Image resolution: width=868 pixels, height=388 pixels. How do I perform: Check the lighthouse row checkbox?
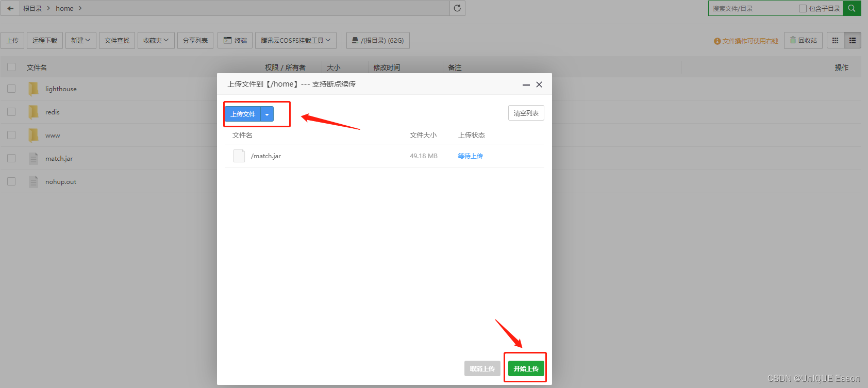point(11,89)
